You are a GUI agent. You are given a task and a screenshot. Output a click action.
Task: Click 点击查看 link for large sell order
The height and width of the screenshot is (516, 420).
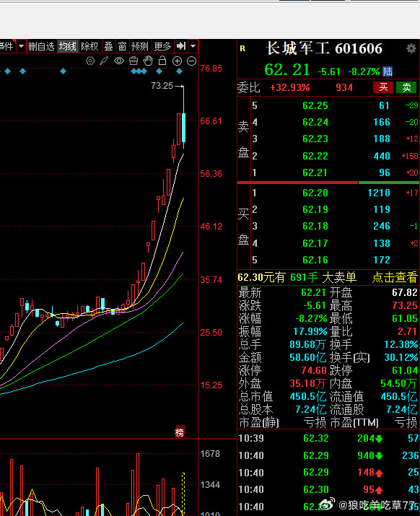pos(394,277)
